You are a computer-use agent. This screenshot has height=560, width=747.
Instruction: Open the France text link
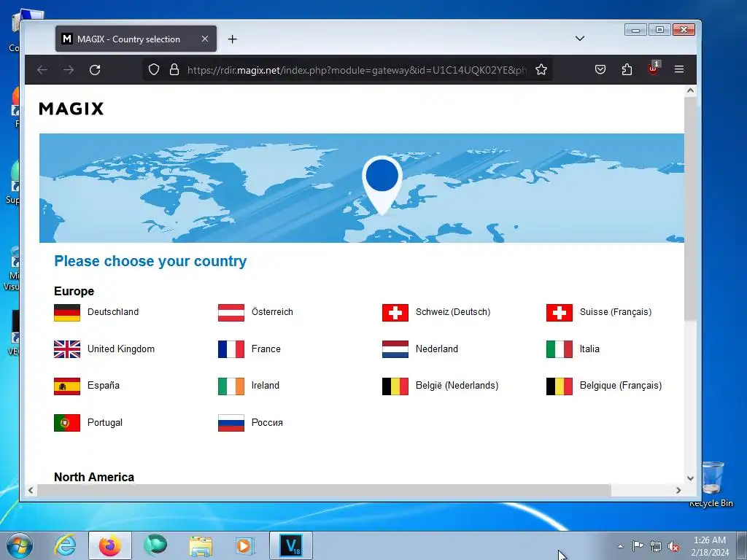pyautogui.click(x=266, y=349)
